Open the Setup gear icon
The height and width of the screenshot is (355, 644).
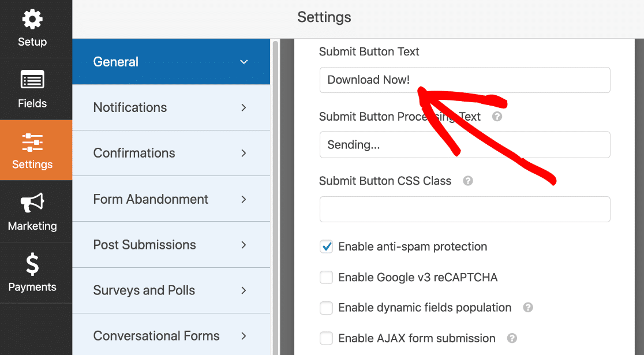[32, 20]
